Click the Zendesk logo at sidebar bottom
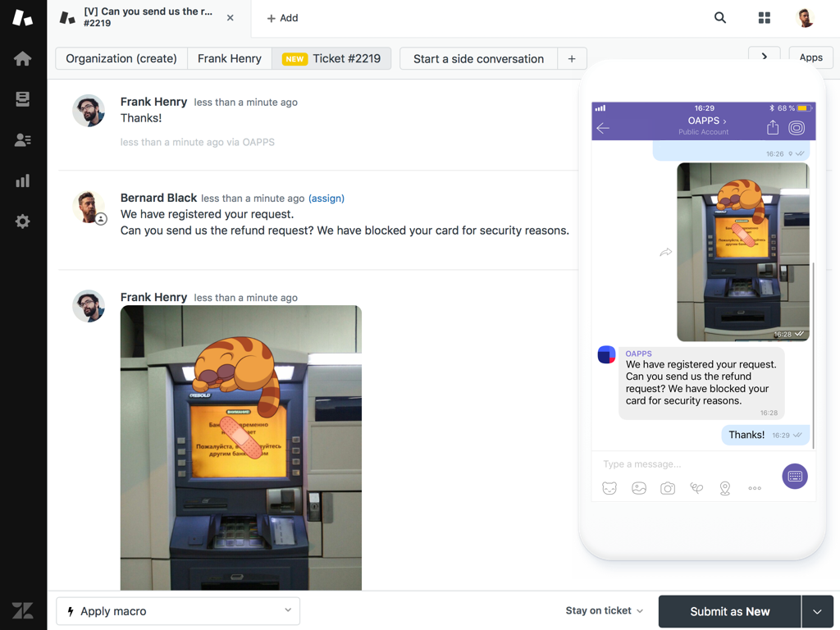The height and width of the screenshot is (630, 840). [x=22, y=610]
